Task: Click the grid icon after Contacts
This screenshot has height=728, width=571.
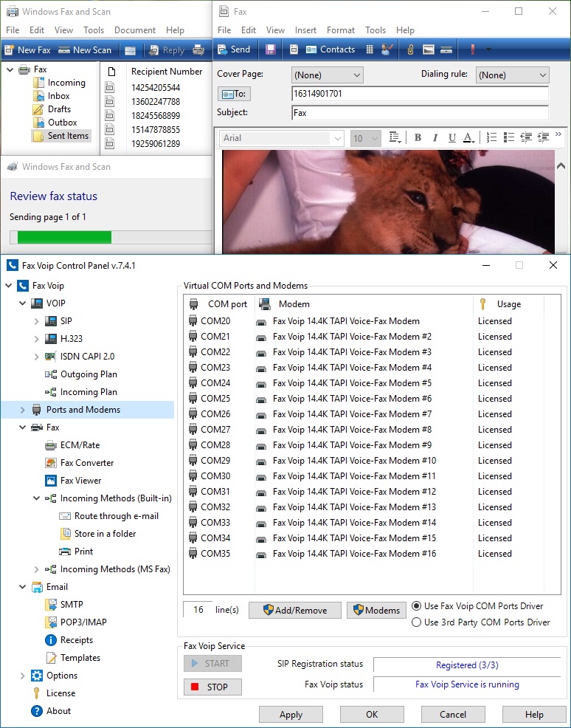Action: pos(370,49)
